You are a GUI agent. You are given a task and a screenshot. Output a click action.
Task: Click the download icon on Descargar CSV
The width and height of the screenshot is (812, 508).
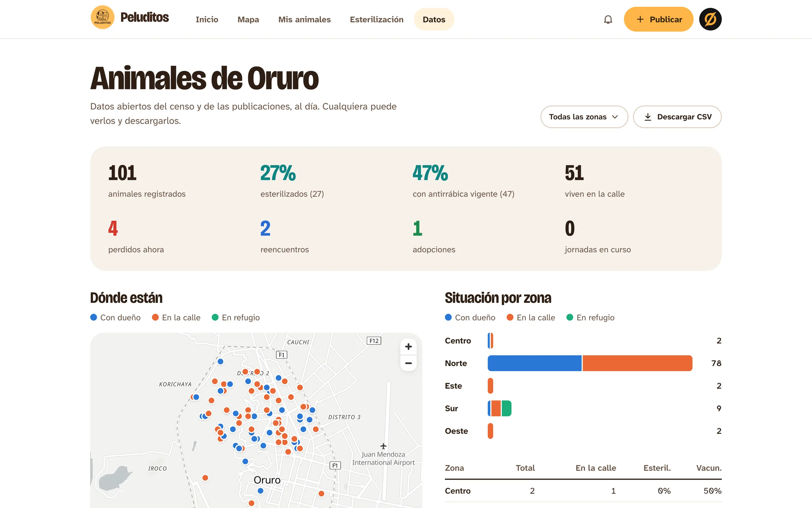point(648,117)
